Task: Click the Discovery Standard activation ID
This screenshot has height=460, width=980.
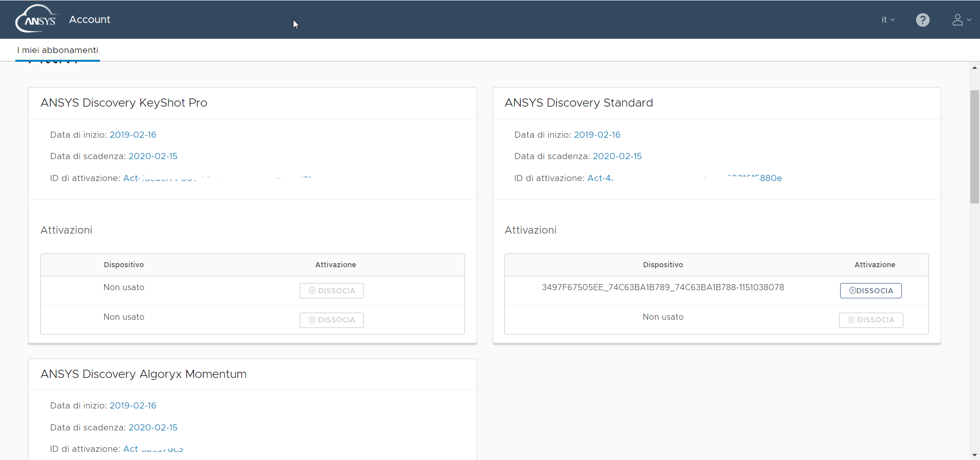Action: [684, 178]
